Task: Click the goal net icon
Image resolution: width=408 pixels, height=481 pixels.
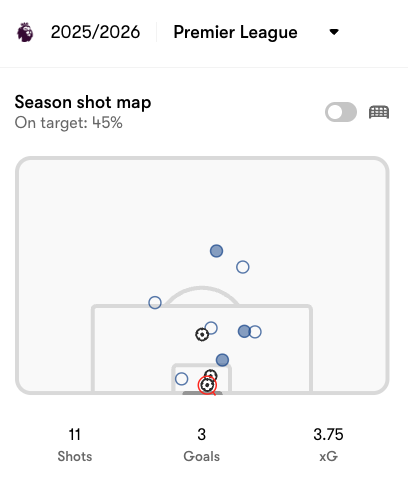Action: [379, 112]
